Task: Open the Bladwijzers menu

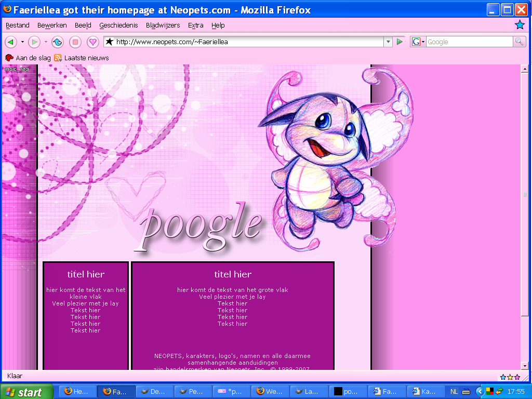Action: 163,25
